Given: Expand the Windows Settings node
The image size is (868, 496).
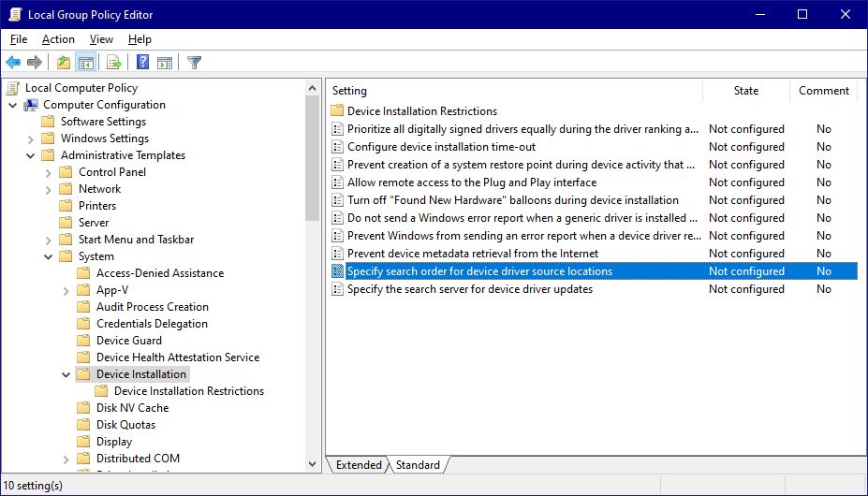Looking at the screenshot, I should tap(31, 139).
